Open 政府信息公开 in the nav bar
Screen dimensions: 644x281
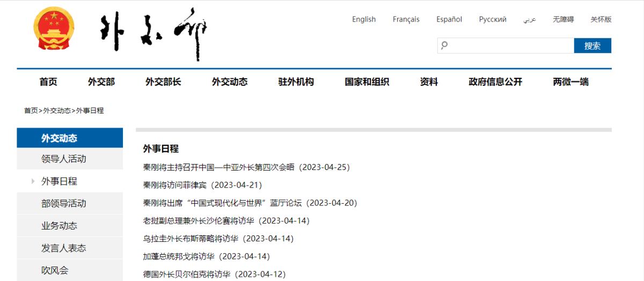point(495,82)
